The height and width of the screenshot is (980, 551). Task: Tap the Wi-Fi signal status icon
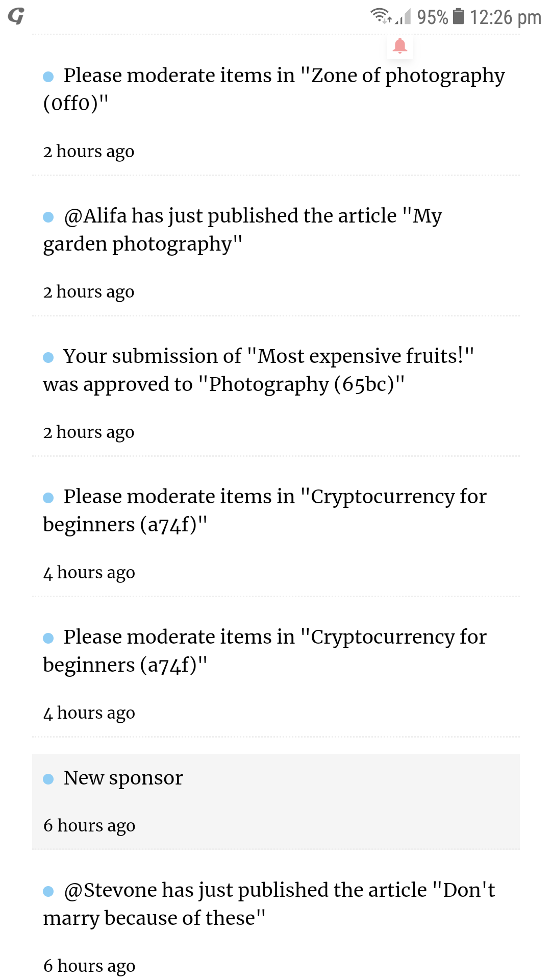click(x=381, y=16)
